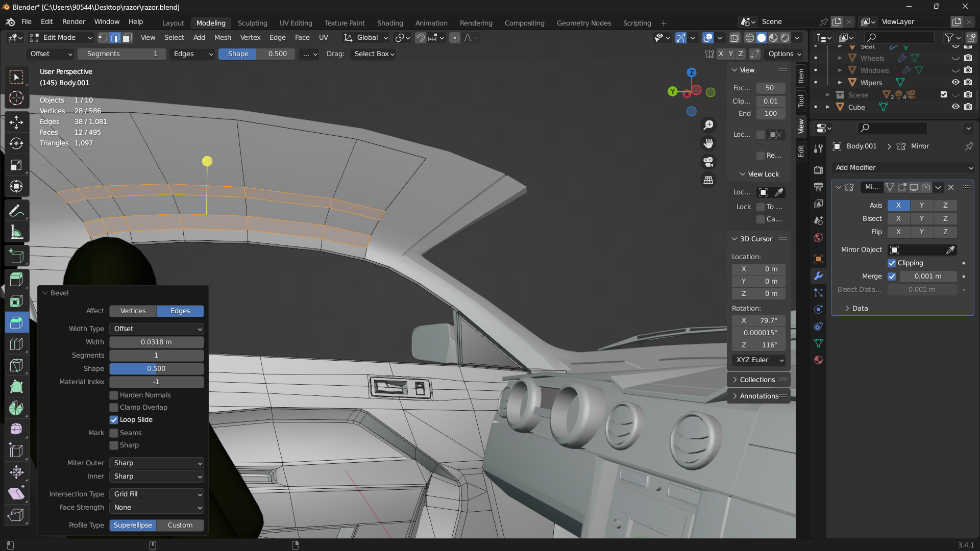Switch to the Sculpting workspace tab
This screenshot has height=551, width=980.
pyautogui.click(x=252, y=23)
